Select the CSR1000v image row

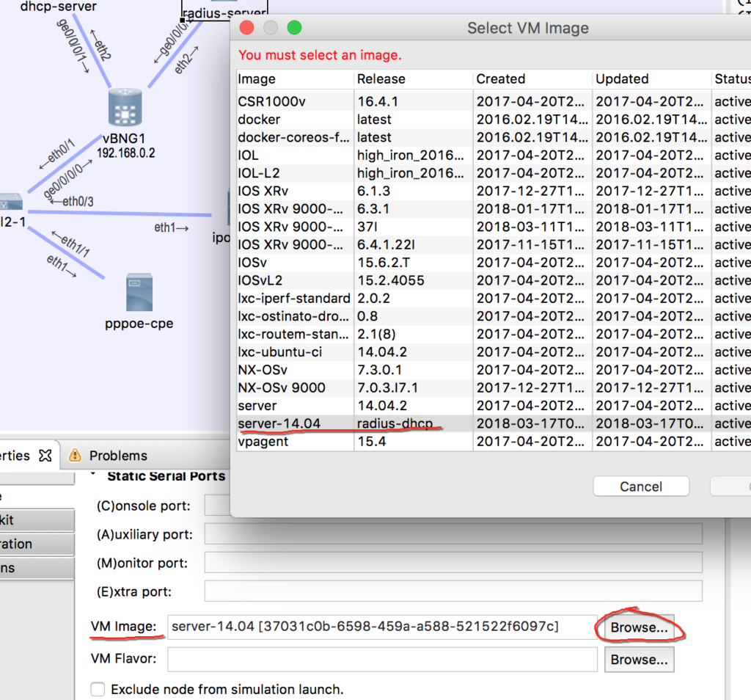pos(494,101)
